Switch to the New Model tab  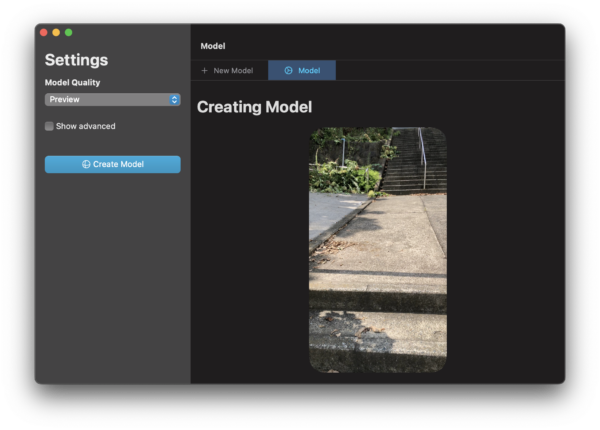pyautogui.click(x=228, y=71)
